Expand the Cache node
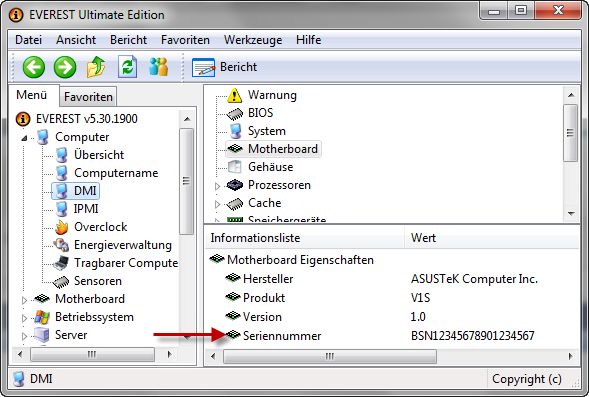The width and height of the screenshot is (589, 397). click(x=217, y=204)
